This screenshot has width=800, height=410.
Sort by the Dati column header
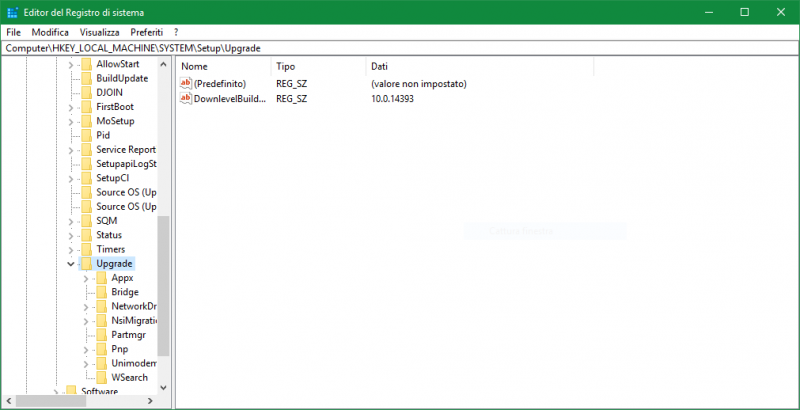[x=480, y=66]
